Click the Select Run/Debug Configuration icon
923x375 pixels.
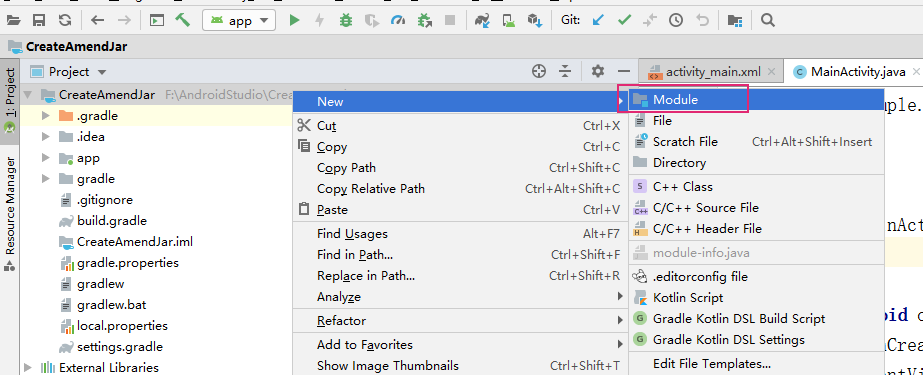pyautogui.click(x=157, y=21)
